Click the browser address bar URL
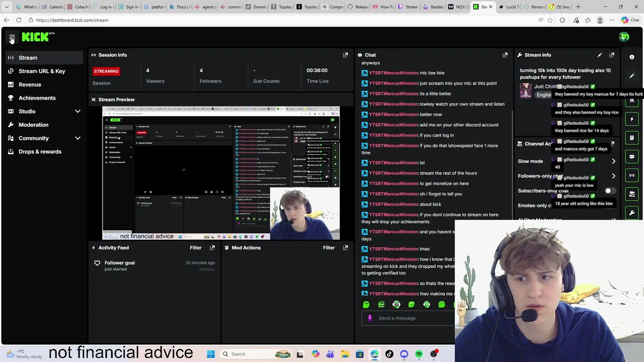644x362 pixels. coord(72,20)
